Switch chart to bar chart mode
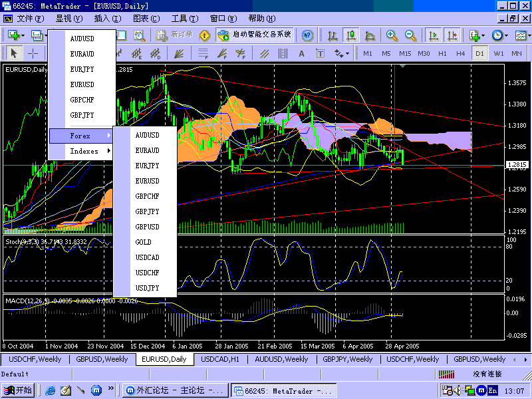Screen dimensions: 532x399 point(332,35)
